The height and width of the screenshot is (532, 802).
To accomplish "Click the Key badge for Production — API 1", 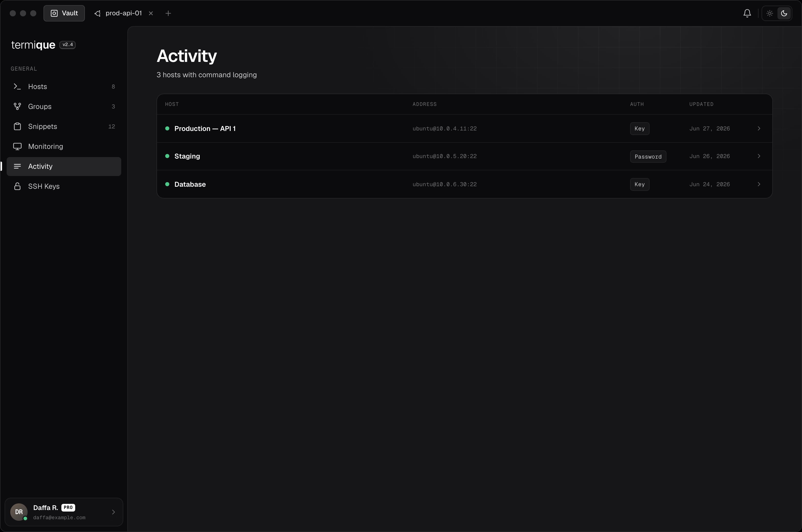I will 640,129.
